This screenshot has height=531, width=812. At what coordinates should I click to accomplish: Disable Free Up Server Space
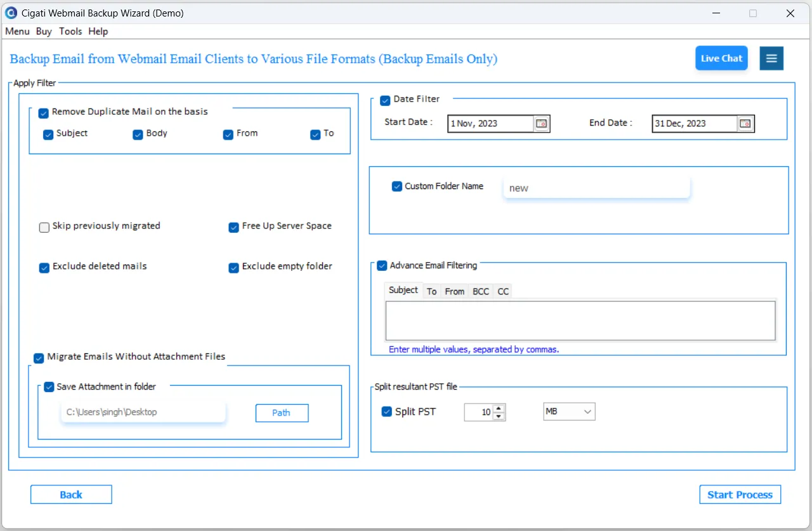pos(233,227)
